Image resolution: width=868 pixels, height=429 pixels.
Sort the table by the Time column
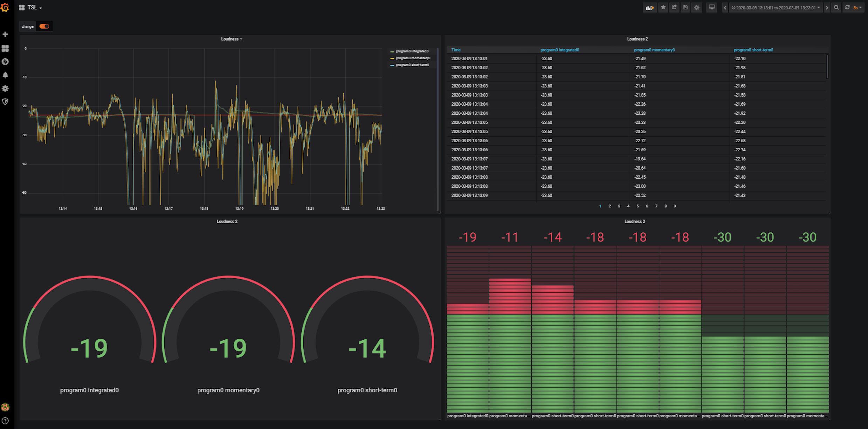click(455, 50)
